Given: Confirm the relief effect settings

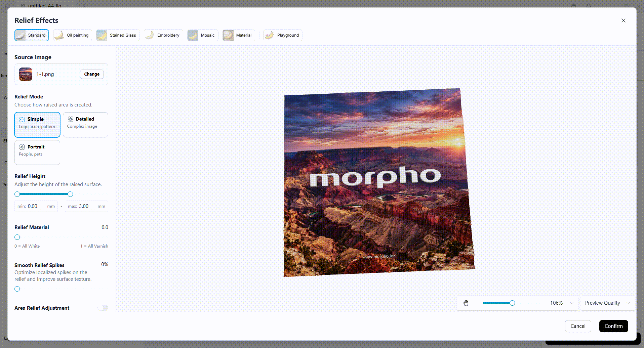Looking at the screenshot, I should pyautogui.click(x=613, y=326).
